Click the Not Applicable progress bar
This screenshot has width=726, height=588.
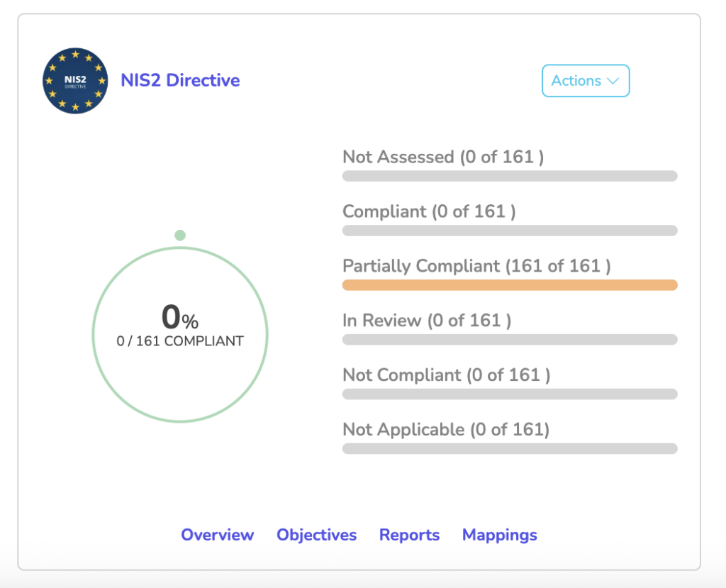510,448
